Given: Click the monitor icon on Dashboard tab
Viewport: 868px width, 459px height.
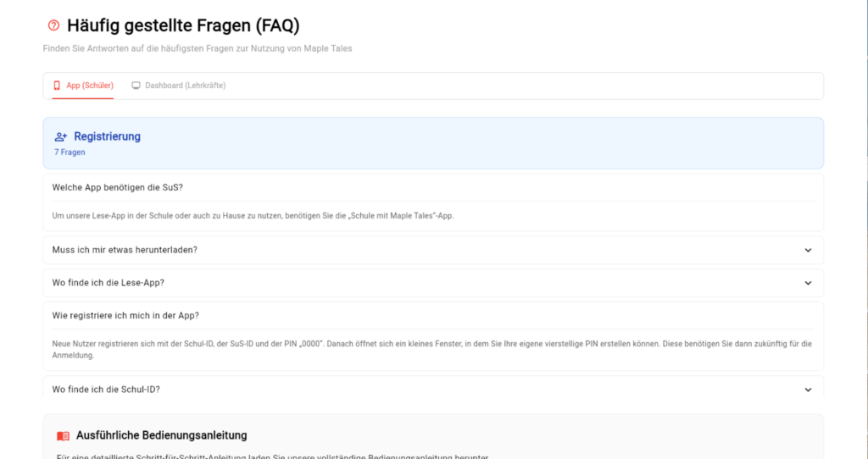Looking at the screenshot, I should coord(136,86).
